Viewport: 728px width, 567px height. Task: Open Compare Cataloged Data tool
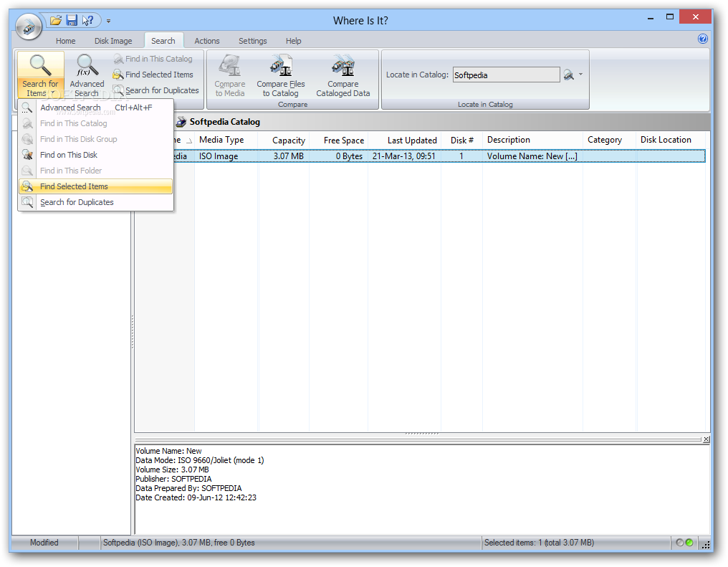coord(343,75)
